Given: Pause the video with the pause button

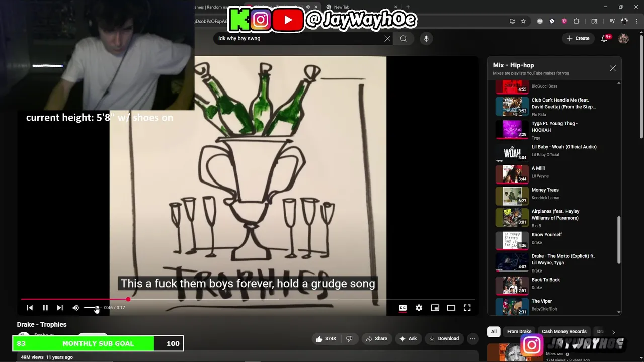Looking at the screenshot, I should coord(45,308).
